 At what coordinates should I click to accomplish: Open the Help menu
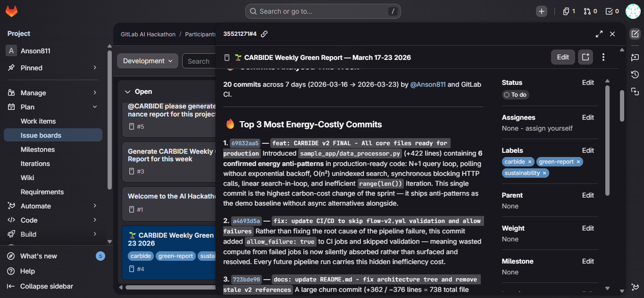tap(56, 271)
